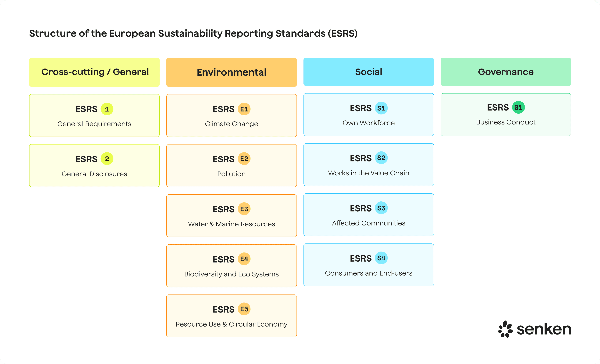The width and height of the screenshot is (600, 364).
Task: Click the General Requirements label
Action: pyautogui.click(x=94, y=124)
